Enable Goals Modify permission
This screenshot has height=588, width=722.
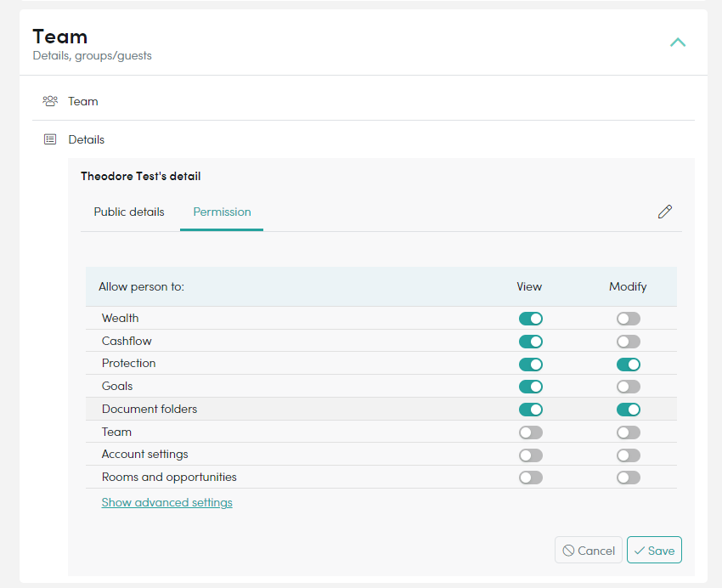click(x=629, y=387)
